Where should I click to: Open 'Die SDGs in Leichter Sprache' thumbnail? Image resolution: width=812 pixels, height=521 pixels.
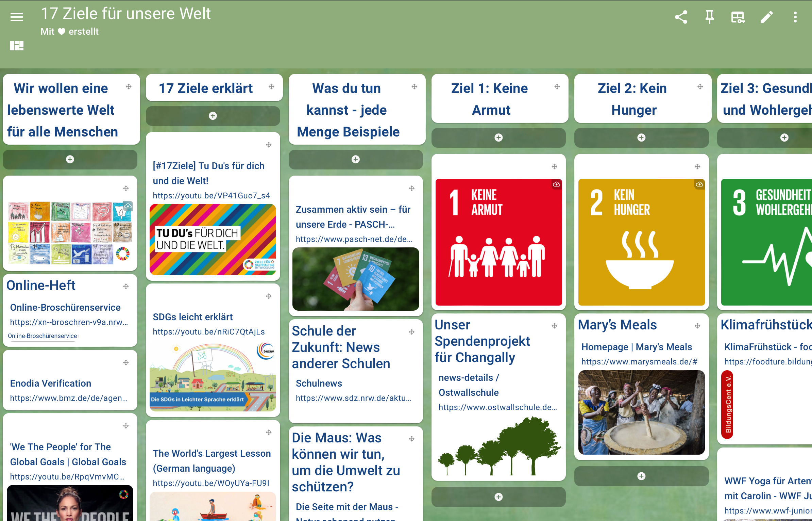213,376
